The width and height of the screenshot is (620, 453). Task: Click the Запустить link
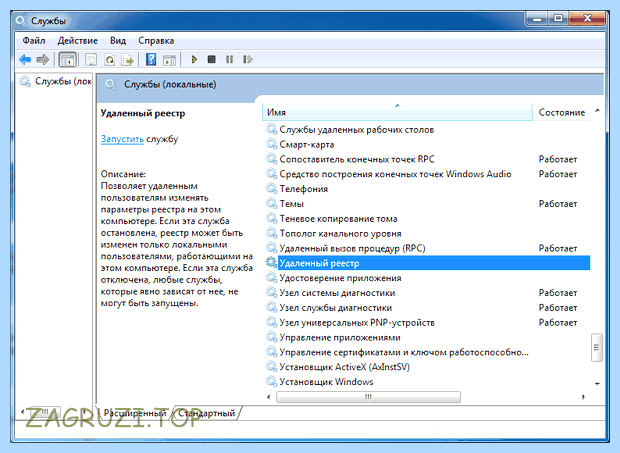(x=122, y=139)
